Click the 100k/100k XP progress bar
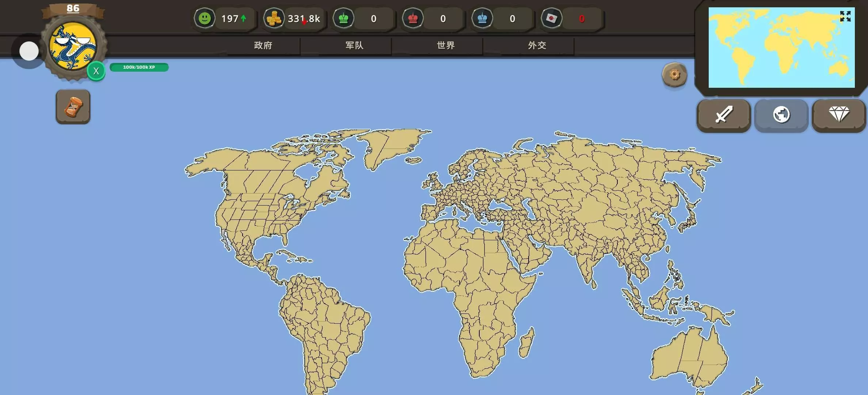 coord(139,67)
